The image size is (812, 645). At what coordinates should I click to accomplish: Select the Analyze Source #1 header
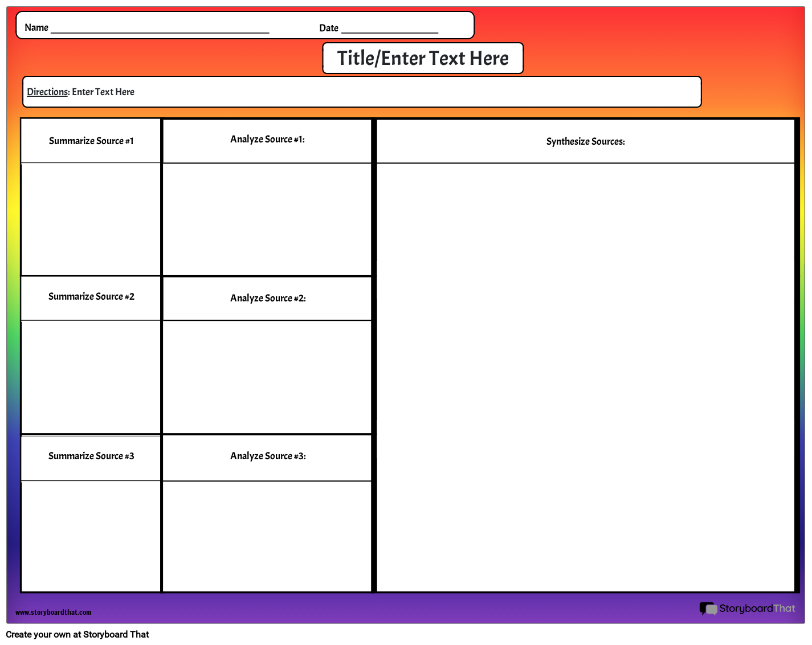point(267,140)
